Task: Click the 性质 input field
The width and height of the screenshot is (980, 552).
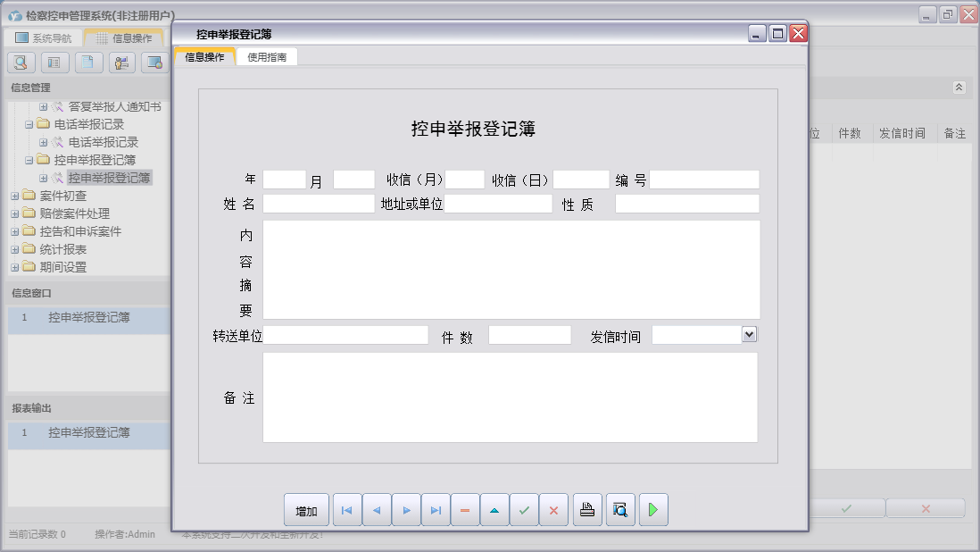Action: pyautogui.click(x=687, y=204)
